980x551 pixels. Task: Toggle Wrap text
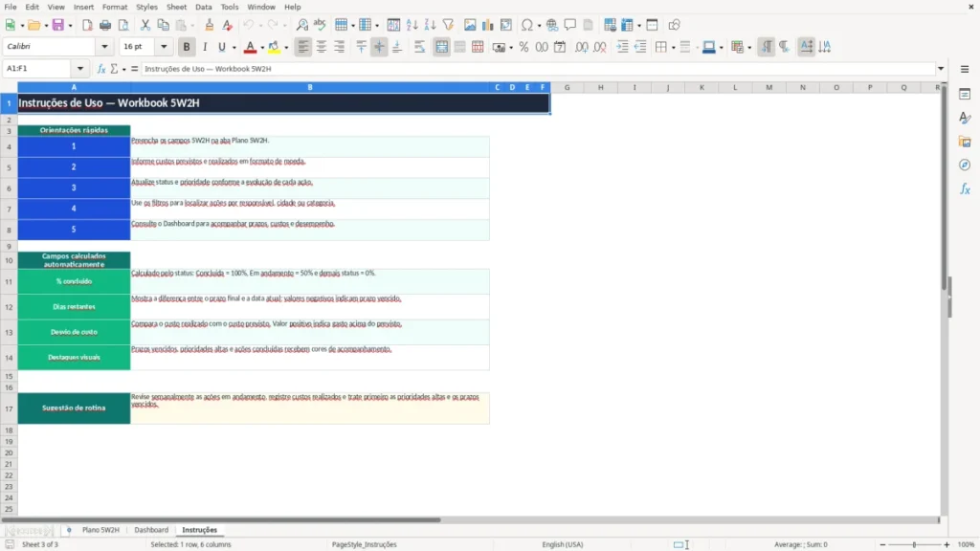pos(419,47)
